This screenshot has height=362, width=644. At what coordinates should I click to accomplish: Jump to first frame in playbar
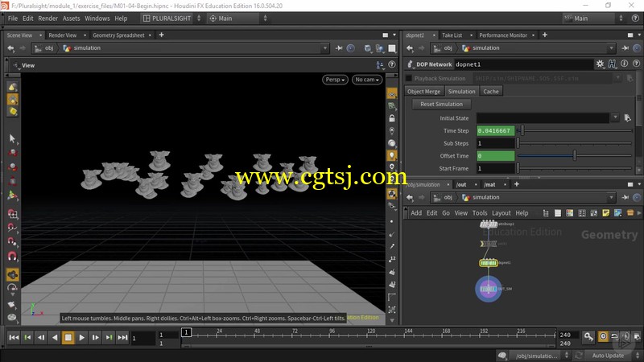click(x=14, y=337)
